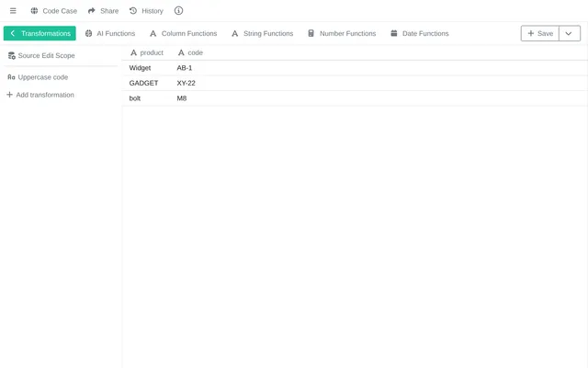The width and height of the screenshot is (588, 368).
Task: Click the Date Functions calendar icon
Action: pyautogui.click(x=394, y=33)
